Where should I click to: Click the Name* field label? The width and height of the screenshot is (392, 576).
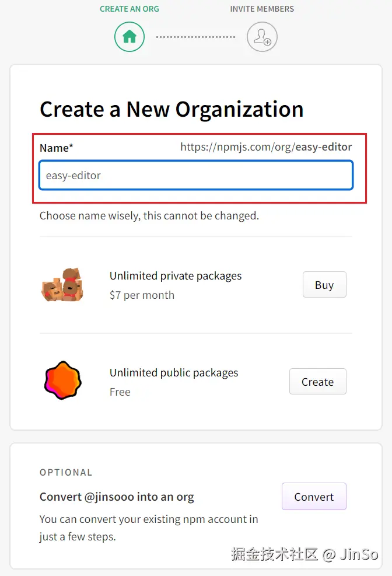pyautogui.click(x=57, y=148)
